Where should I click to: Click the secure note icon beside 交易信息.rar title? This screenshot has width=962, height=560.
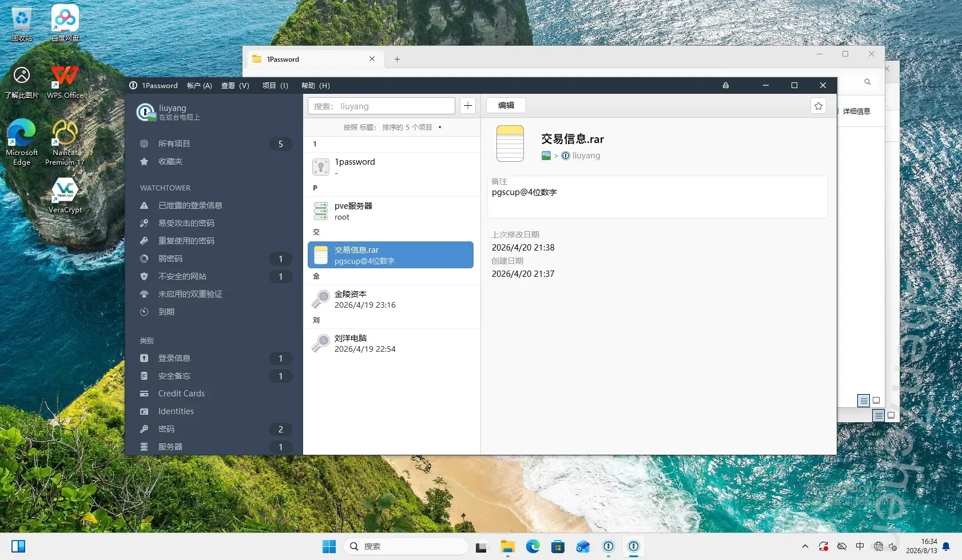(510, 144)
